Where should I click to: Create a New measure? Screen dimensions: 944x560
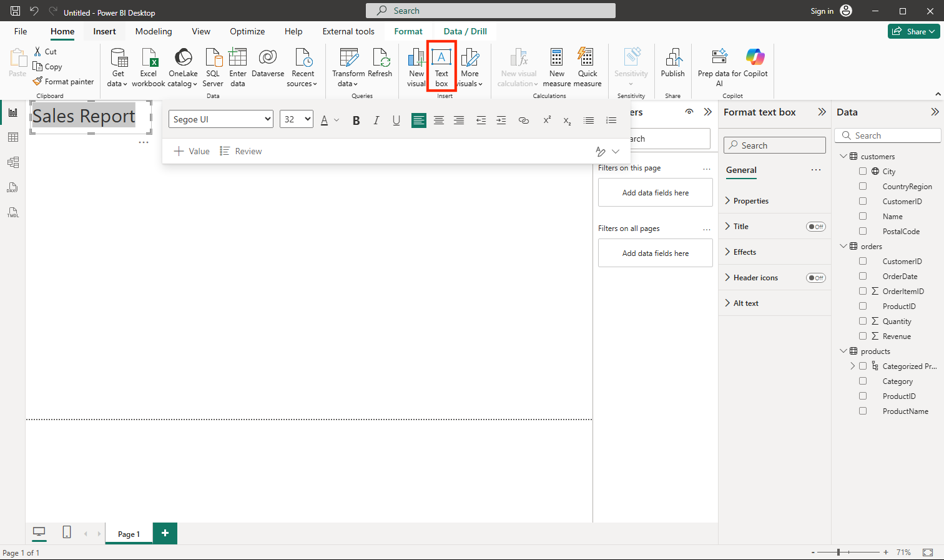coord(557,67)
